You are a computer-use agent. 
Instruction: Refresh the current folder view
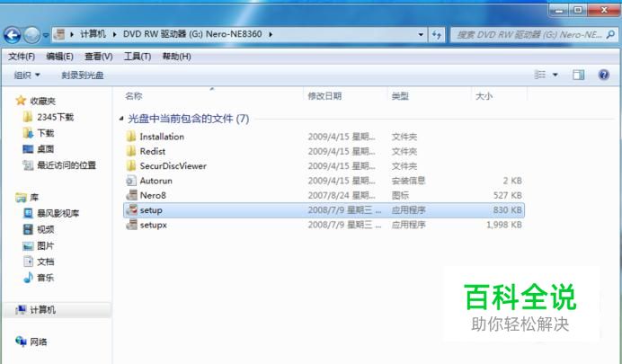pyautogui.click(x=437, y=34)
